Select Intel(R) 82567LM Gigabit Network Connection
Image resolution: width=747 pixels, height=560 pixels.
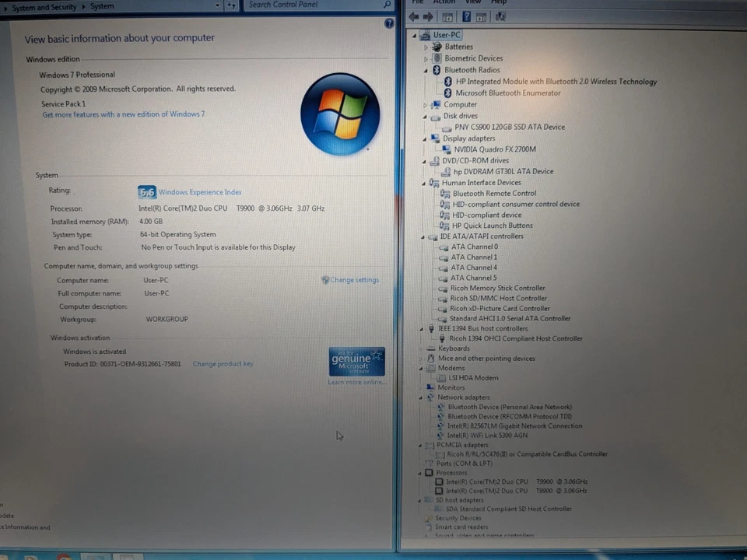pos(514,426)
